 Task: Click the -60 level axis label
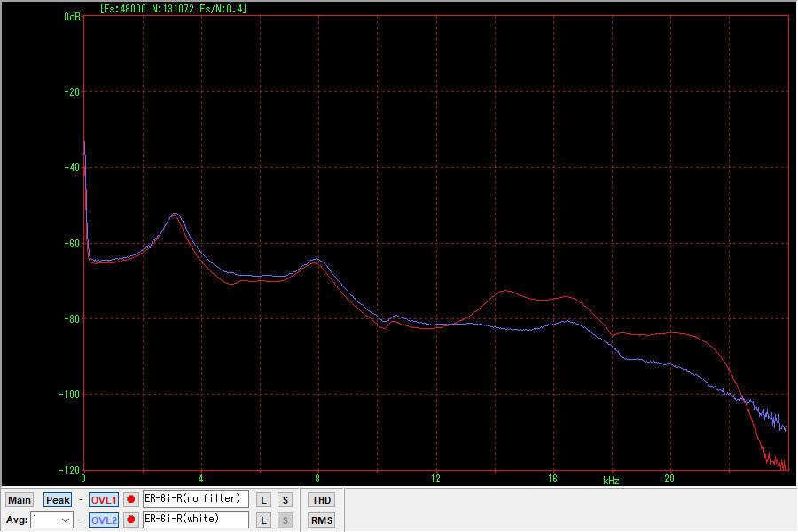pos(71,243)
